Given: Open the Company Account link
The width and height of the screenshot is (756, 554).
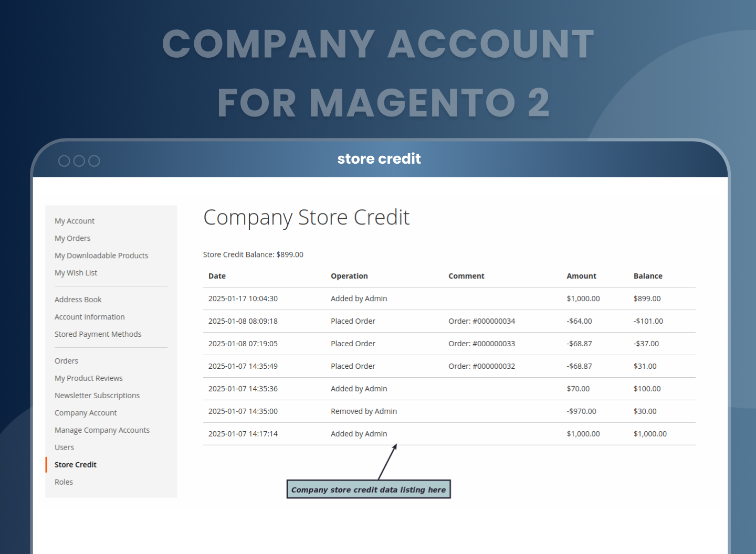Looking at the screenshot, I should click(86, 413).
